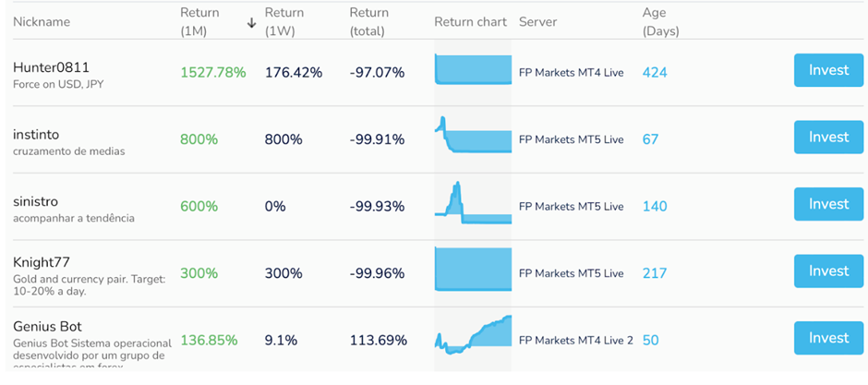Sort by Nickname column header
Viewport: 868px width, 385px height.
(42, 22)
